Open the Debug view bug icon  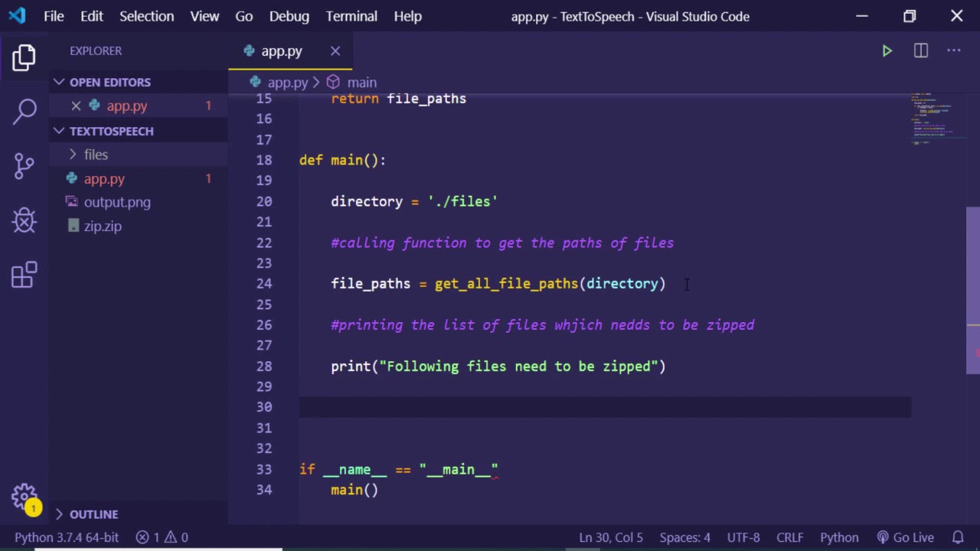[x=24, y=220]
